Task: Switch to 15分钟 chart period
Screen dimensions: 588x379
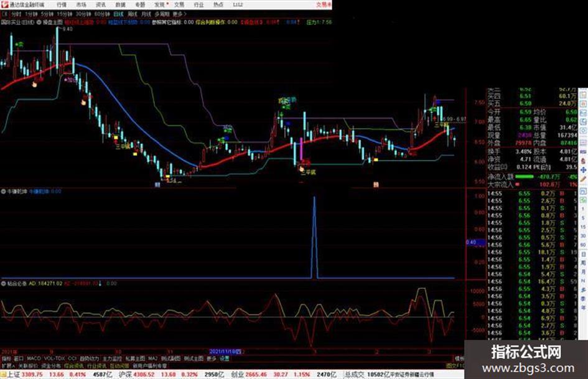Action: [65, 14]
